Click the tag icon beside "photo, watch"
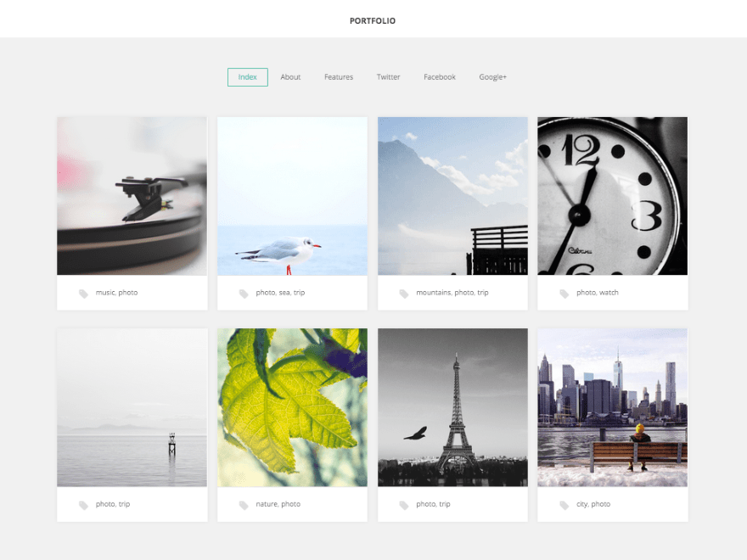747x560 pixels. pos(564,292)
